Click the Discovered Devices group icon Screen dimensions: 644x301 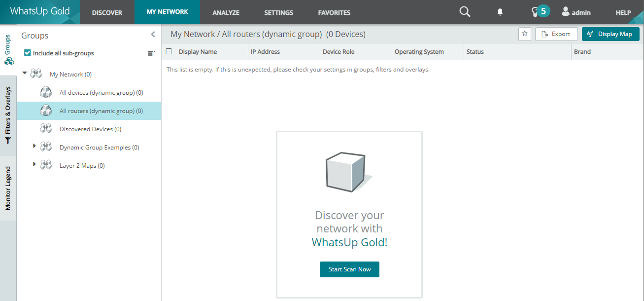tap(46, 129)
